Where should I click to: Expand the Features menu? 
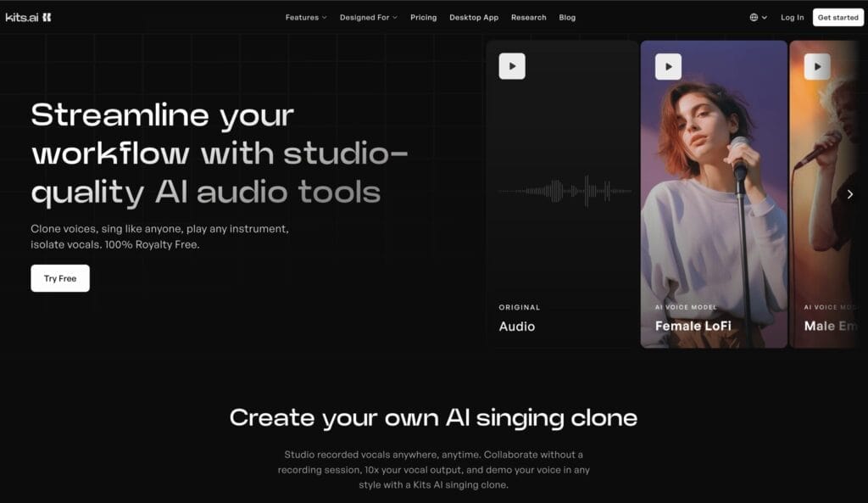pos(306,17)
